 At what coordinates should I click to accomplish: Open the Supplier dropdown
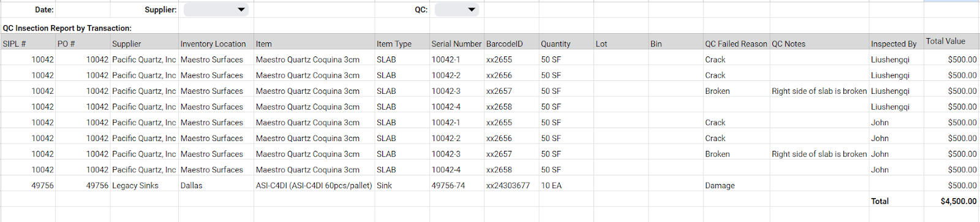tap(216, 9)
